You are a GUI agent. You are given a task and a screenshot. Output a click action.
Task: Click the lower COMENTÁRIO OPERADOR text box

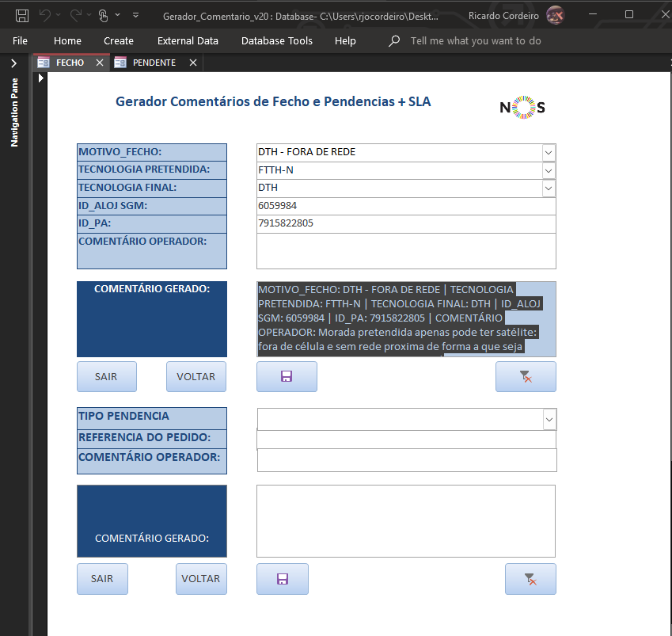(407, 460)
